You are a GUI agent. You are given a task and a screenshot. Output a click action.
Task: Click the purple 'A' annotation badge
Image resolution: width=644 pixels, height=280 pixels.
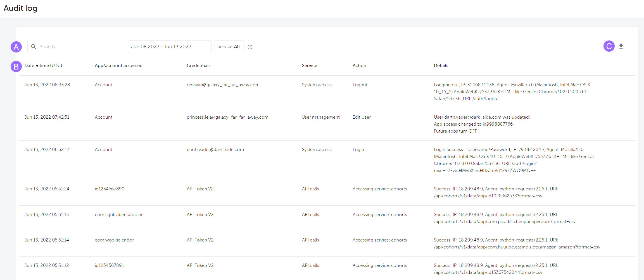(16, 47)
